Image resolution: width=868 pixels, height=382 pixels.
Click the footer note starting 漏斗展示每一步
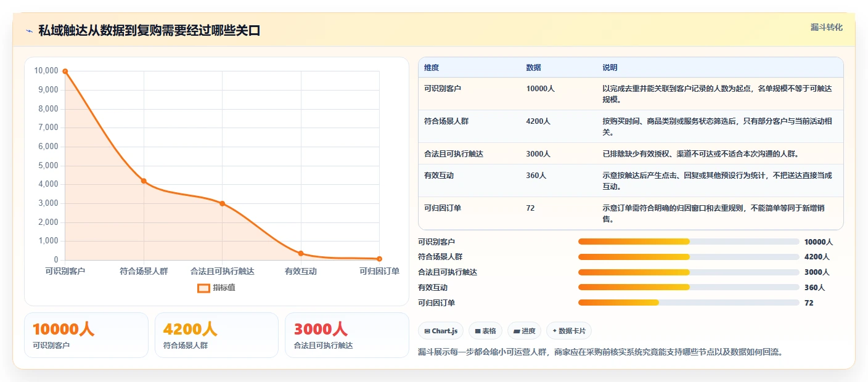(600, 352)
